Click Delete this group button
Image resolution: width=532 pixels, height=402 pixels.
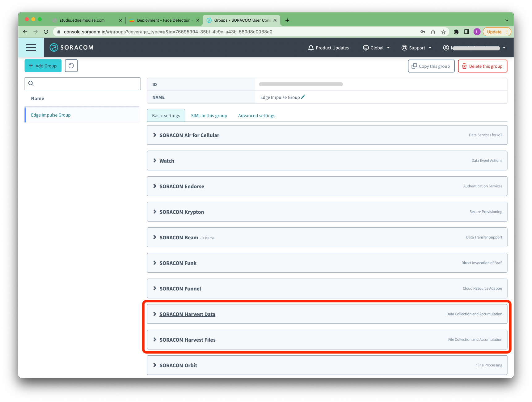point(482,66)
